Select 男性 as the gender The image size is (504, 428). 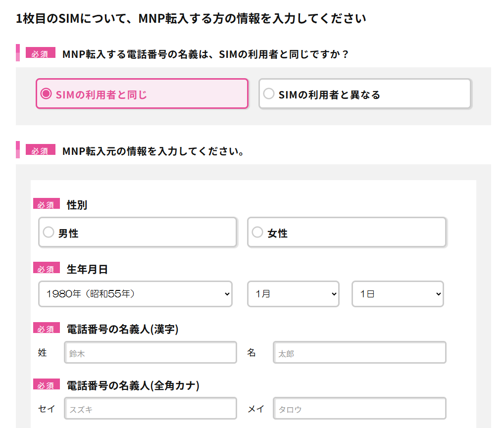click(x=137, y=232)
